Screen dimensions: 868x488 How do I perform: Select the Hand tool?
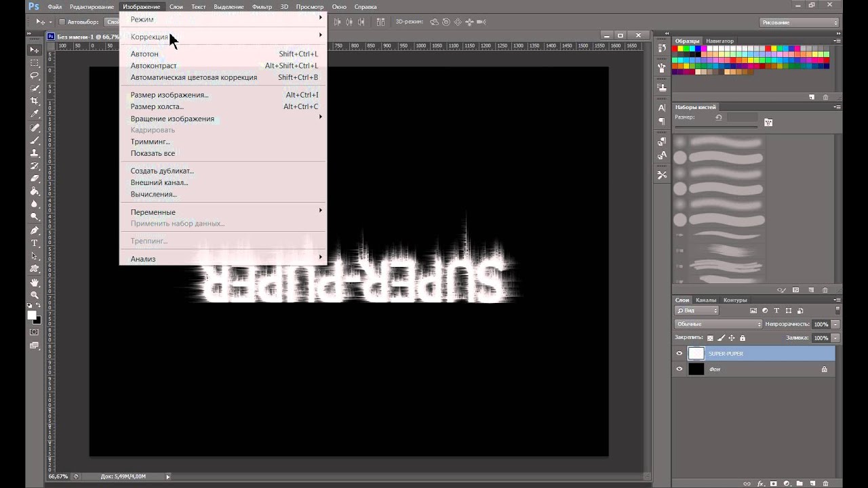[x=35, y=282]
